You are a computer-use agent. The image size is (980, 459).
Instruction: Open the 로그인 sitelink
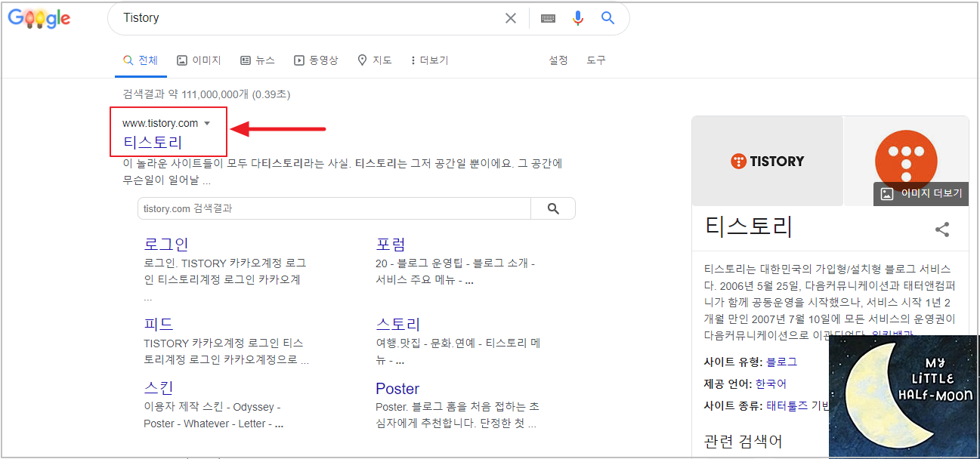click(x=166, y=244)
